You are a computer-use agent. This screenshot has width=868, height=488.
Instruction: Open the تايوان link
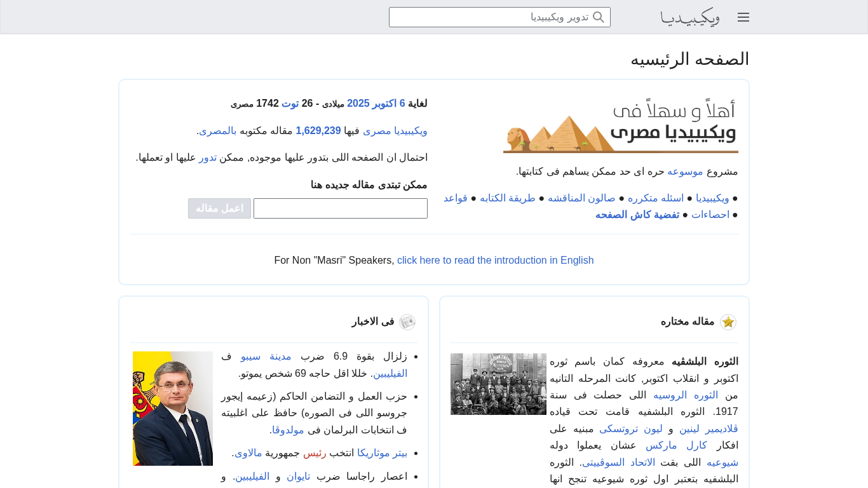pyautogui.click(x=298, y=477)
